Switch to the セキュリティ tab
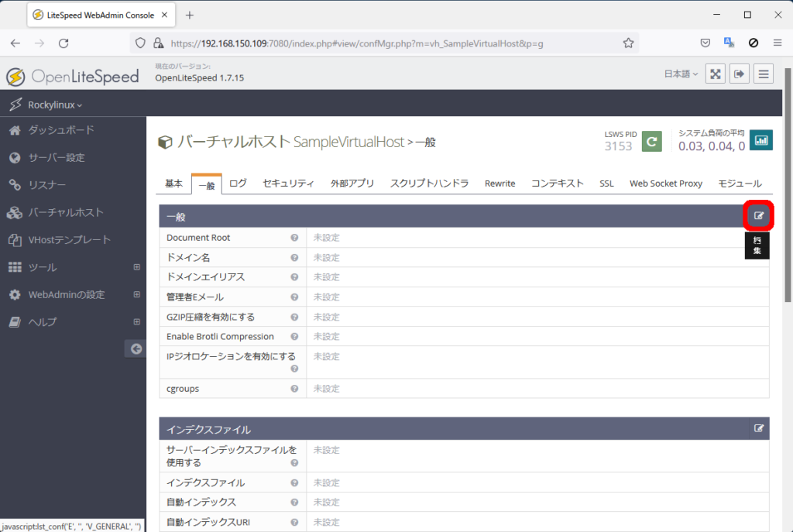Viewport: 793px width, 532px height. coord(288,184)
